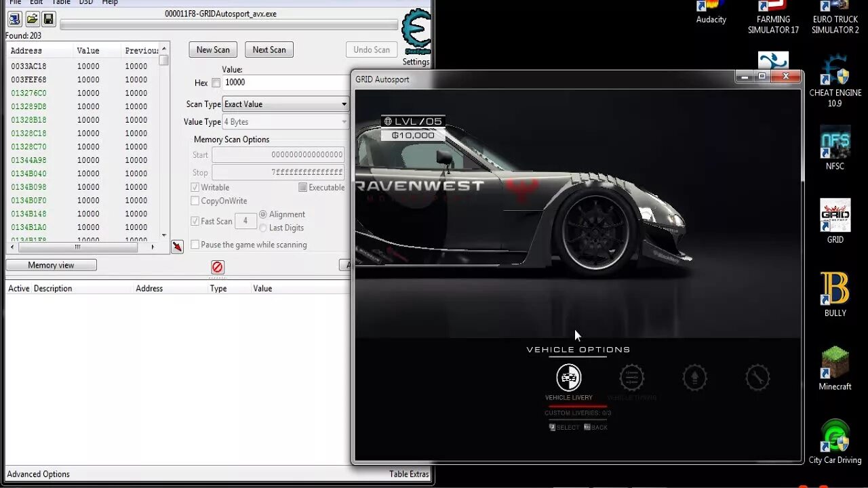Open the Edit menu

pyautogui.click(x=36, y=3)
